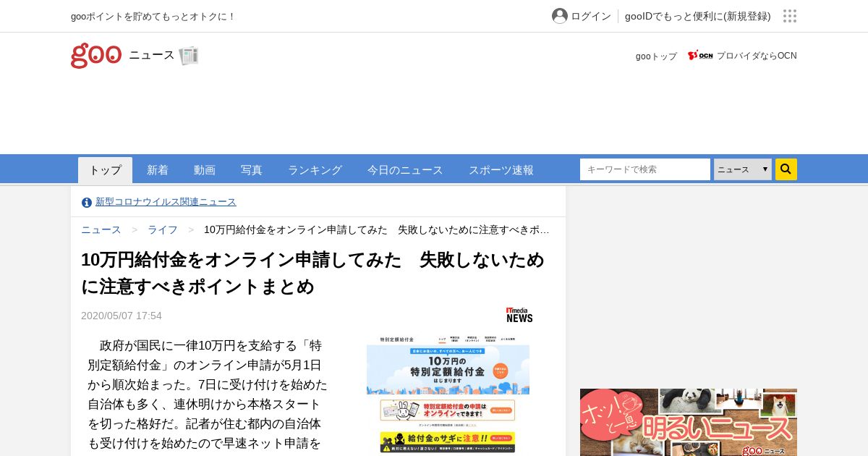Screen dimensions: 868x456
Task: Open the スポーツ速報 tab
Action: click(x=501, y=170)
